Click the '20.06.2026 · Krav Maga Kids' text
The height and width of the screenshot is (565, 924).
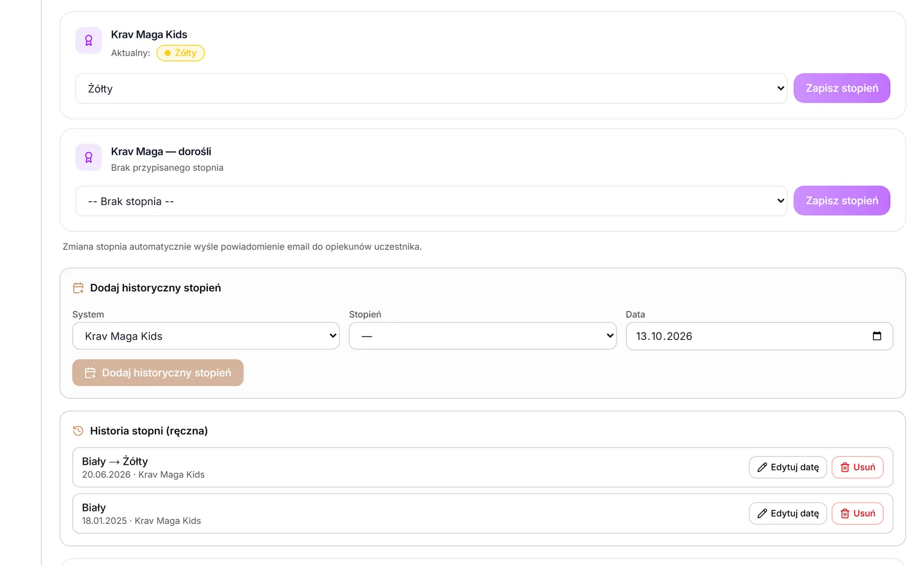click(x=143, y=475)
